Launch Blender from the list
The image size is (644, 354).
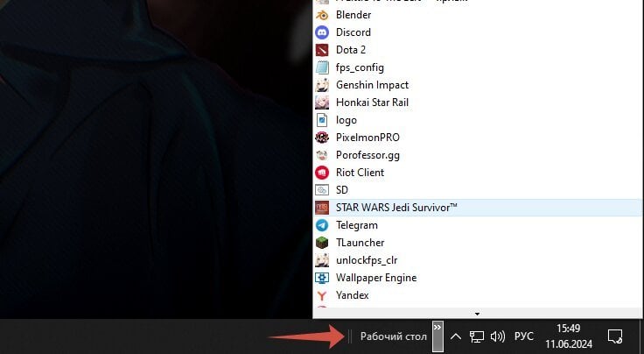pos(478,15)
